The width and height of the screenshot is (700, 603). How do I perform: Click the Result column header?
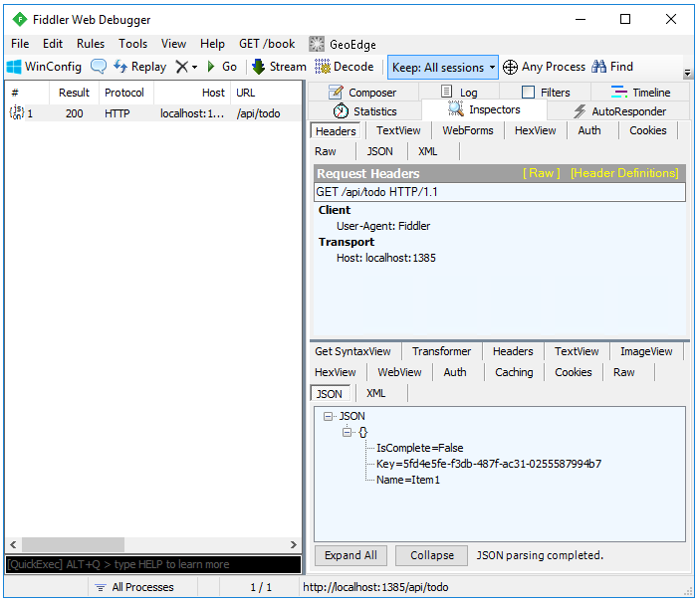click(74, 93)
